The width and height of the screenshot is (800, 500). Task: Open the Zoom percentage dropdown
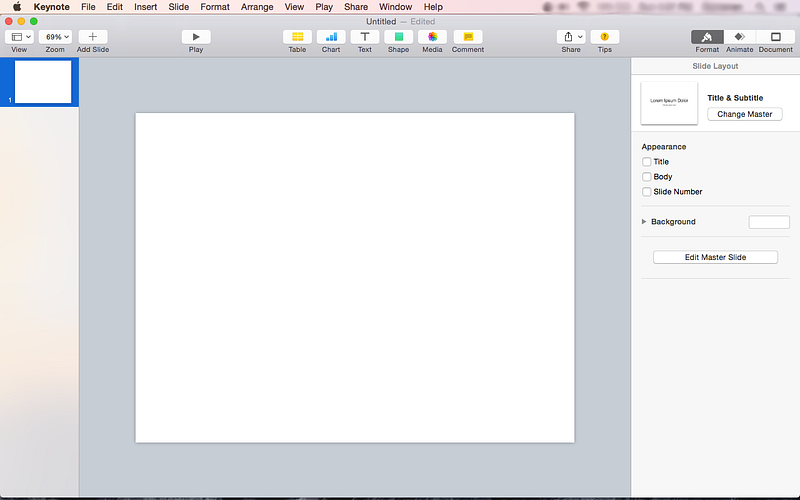(55, 37)
